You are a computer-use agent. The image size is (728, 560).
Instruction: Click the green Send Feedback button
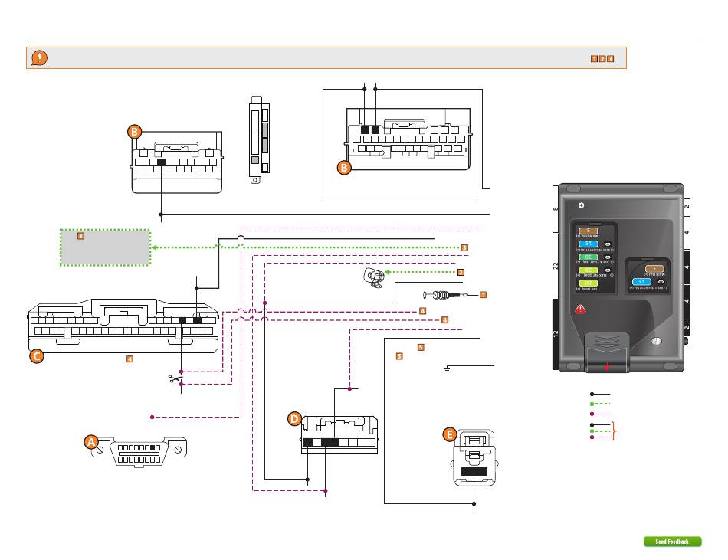[672, 542]
